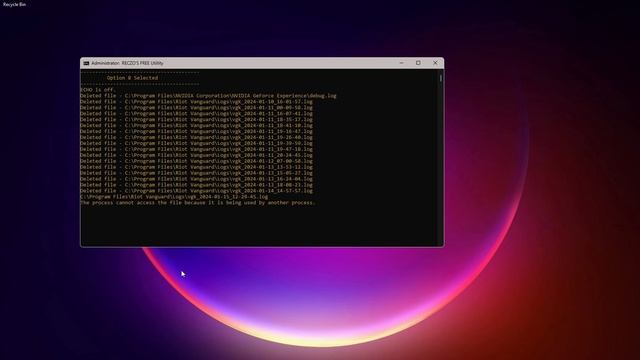Click the undeleted vgk_2024-01-15 log path line
640x360 pixels.
(174, 197)
